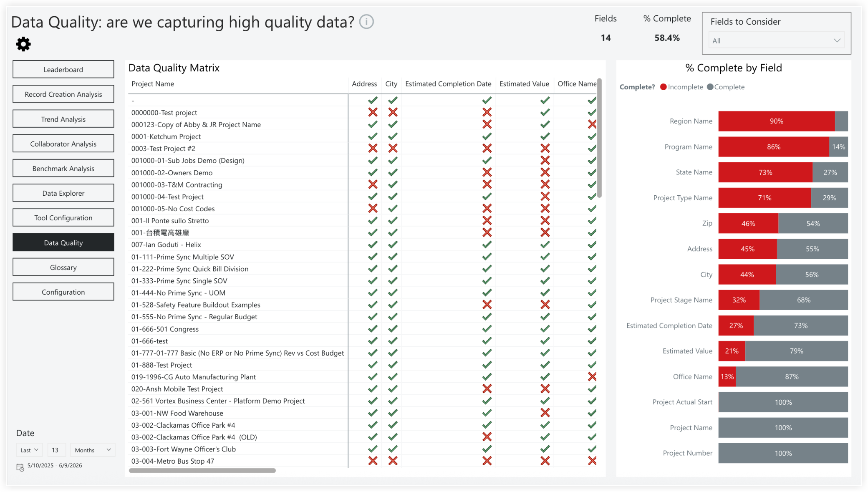
Task: Open Tool Configuration page
Action: [x=63, y=217]
